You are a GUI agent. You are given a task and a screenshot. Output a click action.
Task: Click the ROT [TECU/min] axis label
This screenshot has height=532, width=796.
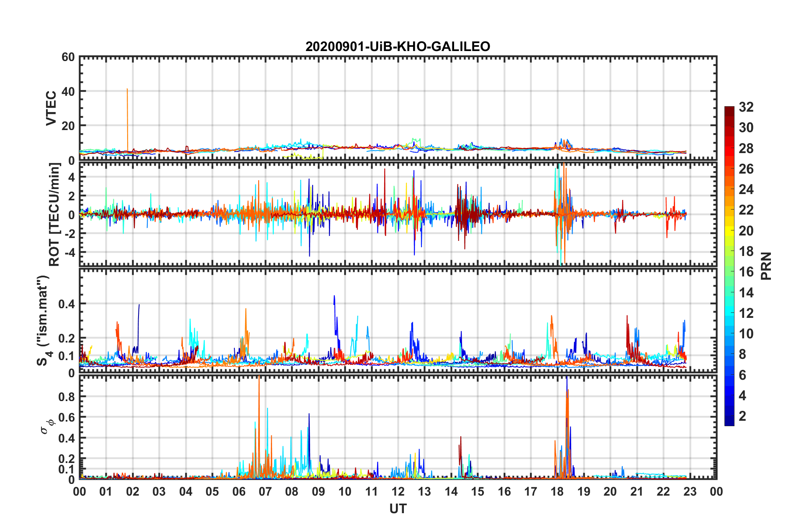(x=54, y=215)
